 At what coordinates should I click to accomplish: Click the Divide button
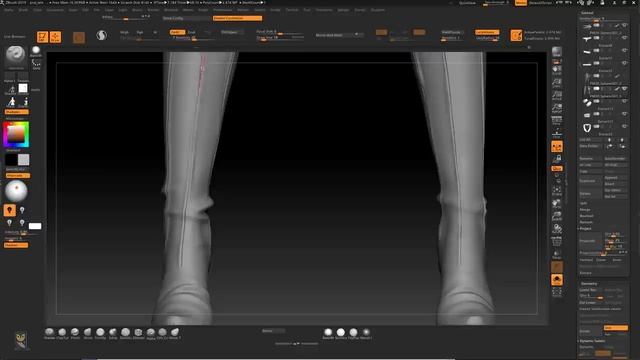590,331
